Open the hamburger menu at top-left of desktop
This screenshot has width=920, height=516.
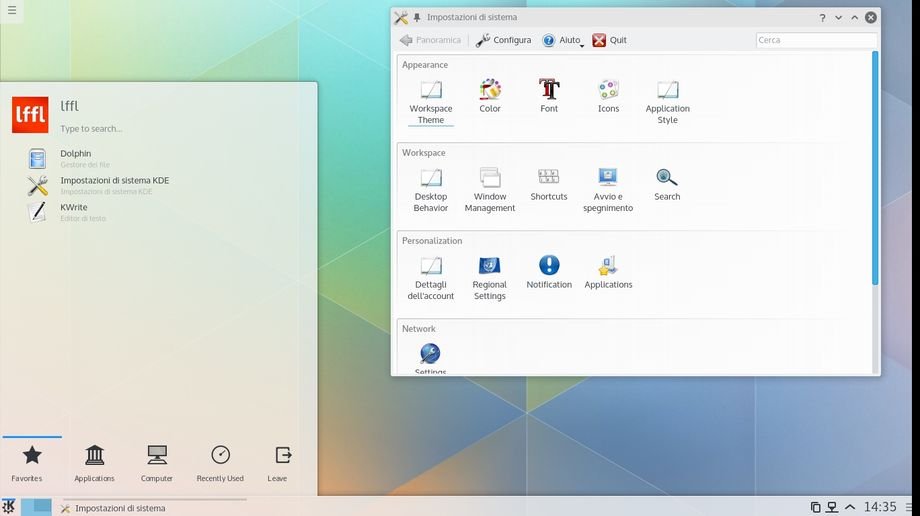(13, 12)
